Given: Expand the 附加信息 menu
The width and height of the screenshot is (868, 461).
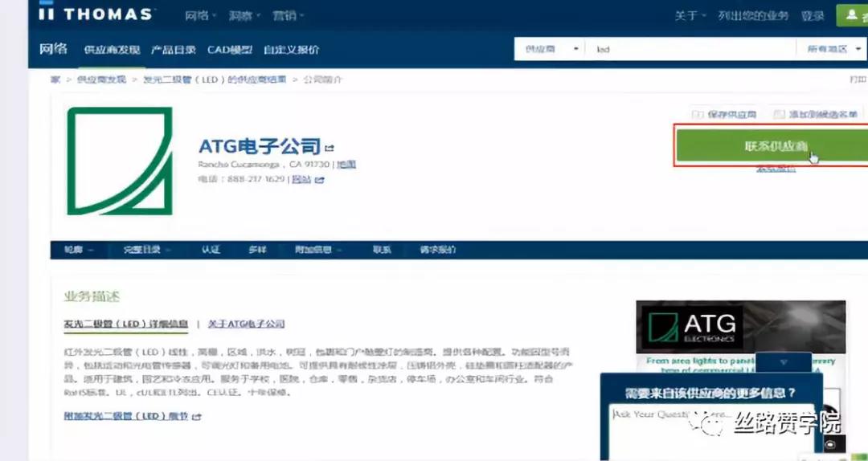Looking at the screenshot, I should pyautogui.click(x=318, y=250).
